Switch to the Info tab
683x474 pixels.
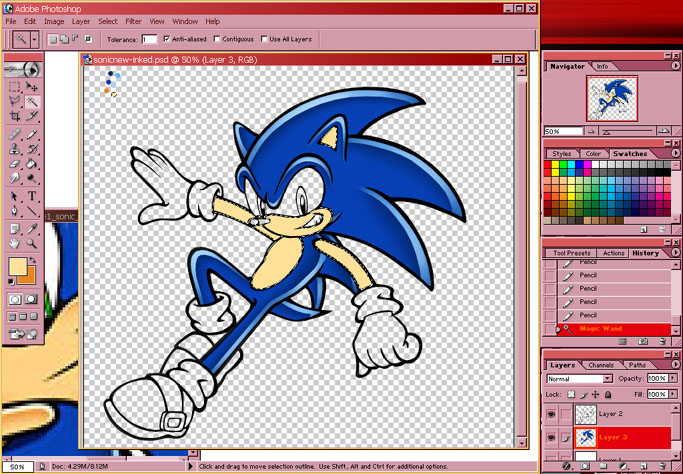pyautogui.click(x=602, y=67)
